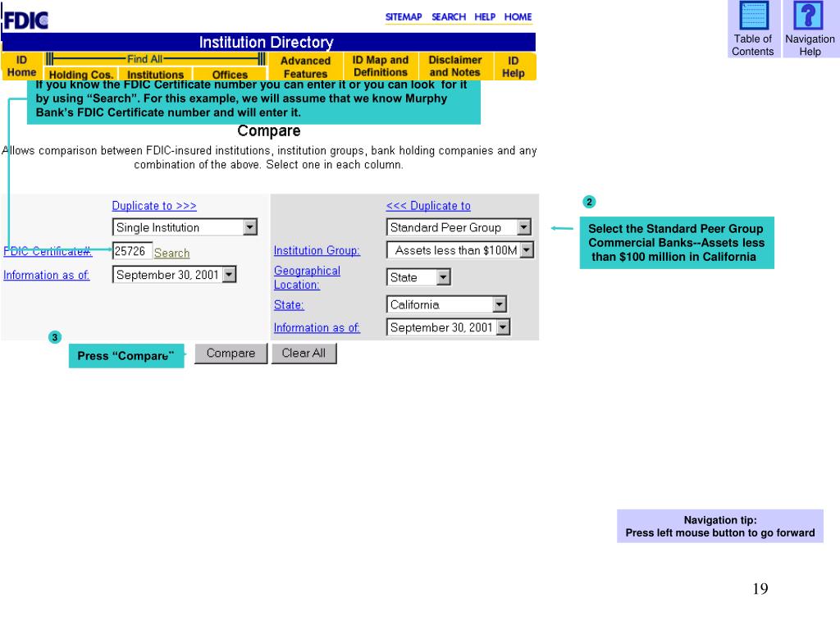Open Disclaimer and Notes tab
The height and width of the screenshot is (630, 840).
click(x=454, y=66)
